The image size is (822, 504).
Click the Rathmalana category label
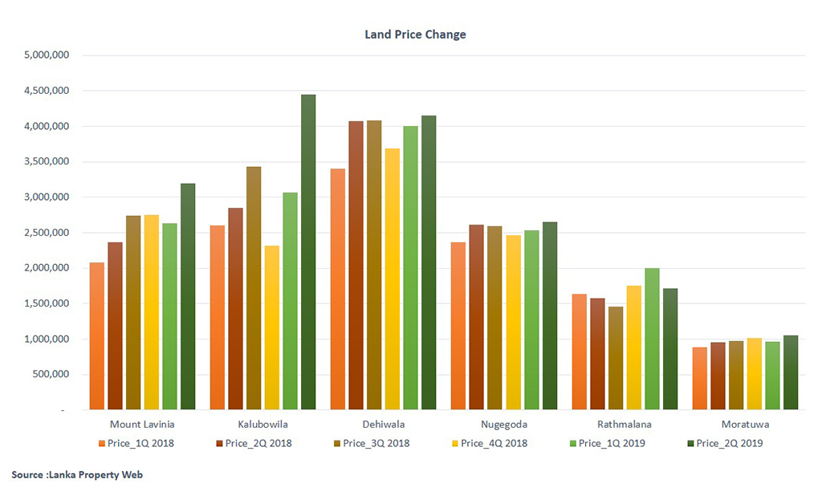coord(624,424)
